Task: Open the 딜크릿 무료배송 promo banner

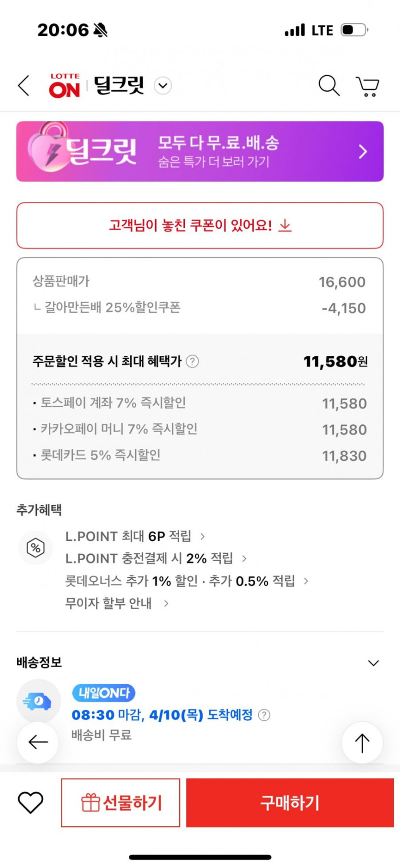Action: click(x=200, y=152)
